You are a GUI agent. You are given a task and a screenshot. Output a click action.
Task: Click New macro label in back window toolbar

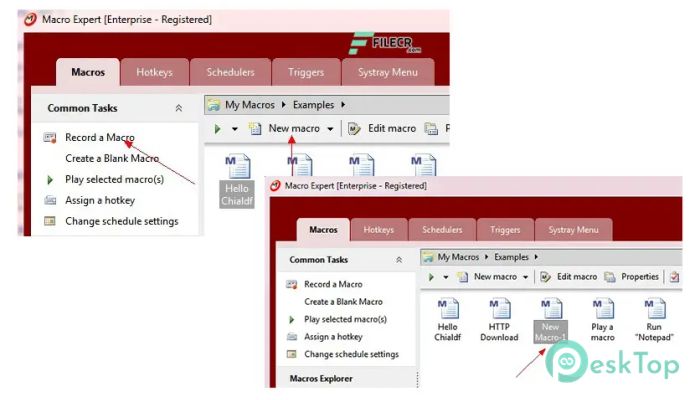(x=294, y=129)
